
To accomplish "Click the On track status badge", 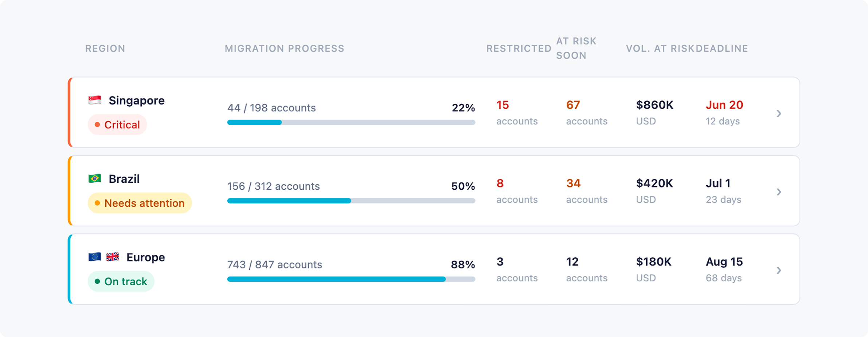I will (121, 281).
